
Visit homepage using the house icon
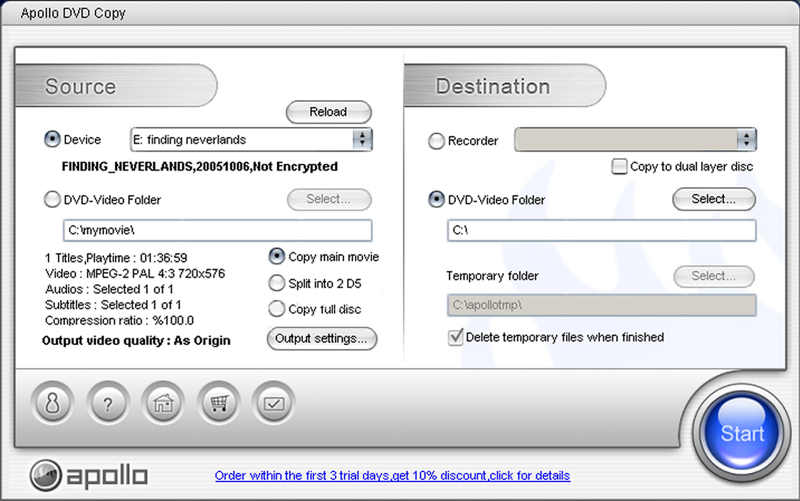coord(163,403)
